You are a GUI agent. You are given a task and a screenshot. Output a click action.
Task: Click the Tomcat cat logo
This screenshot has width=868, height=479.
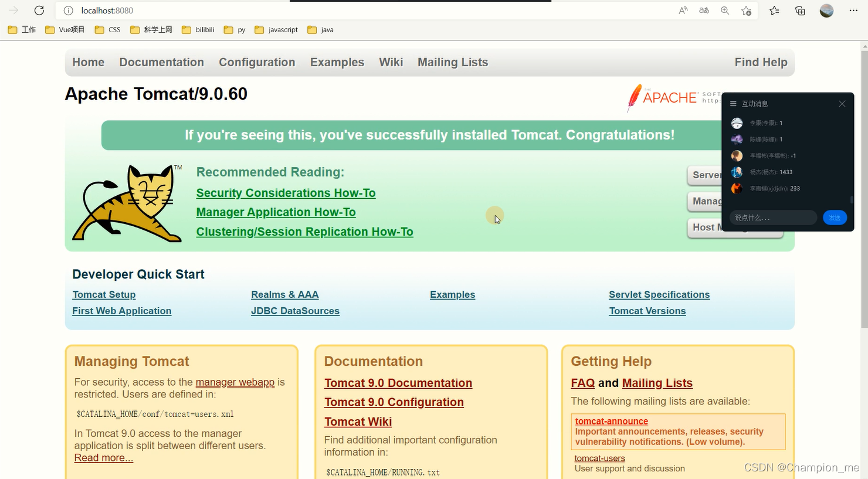click(x=127, y=203)
